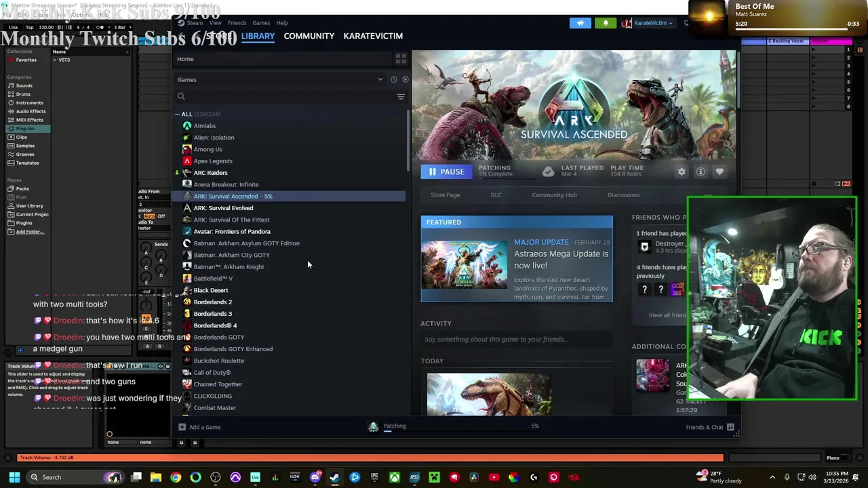
Task: Show recent games clock filter
Action: [x=393, y=79]
